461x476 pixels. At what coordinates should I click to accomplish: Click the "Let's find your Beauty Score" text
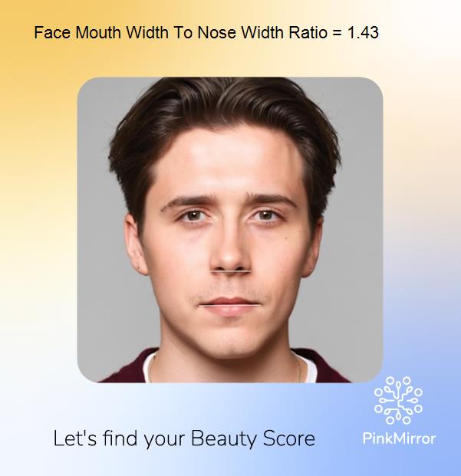click(x=184, y=439)
